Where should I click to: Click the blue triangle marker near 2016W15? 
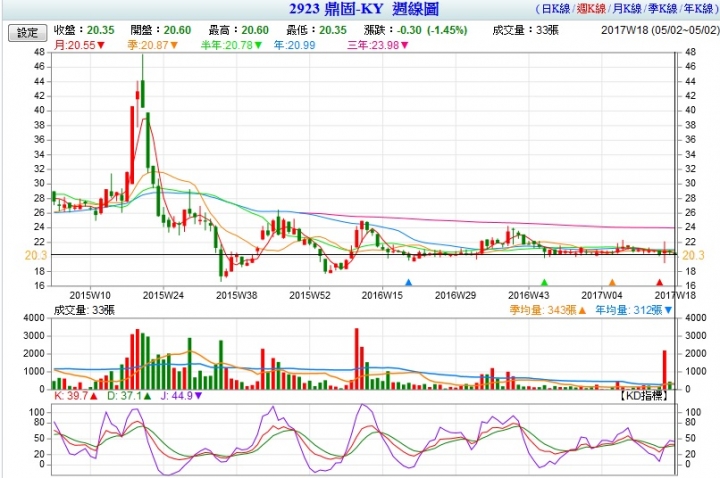coord(408,282)
